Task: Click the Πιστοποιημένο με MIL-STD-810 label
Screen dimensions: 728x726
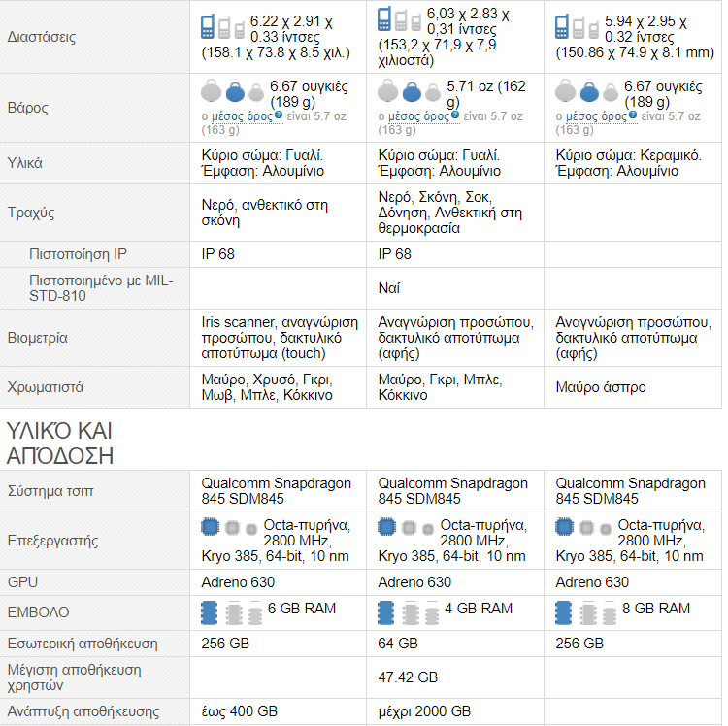Action: 101,288
